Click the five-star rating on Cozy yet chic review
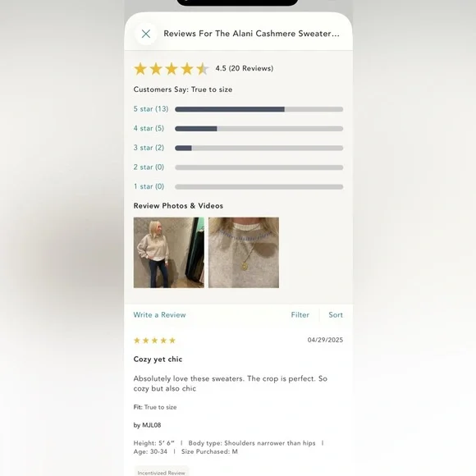The width and height of the screenshot is (476, 476). (155, 341)
